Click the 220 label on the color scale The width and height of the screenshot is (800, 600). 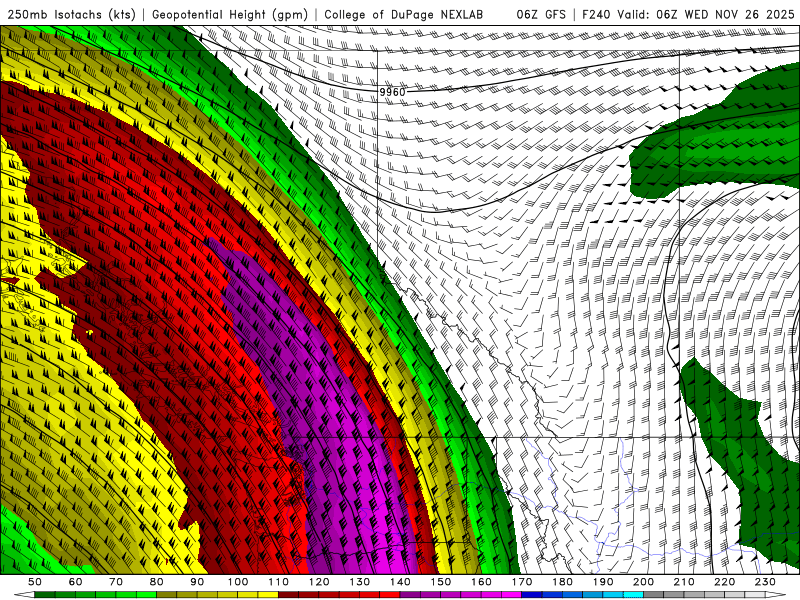(724, 582)
